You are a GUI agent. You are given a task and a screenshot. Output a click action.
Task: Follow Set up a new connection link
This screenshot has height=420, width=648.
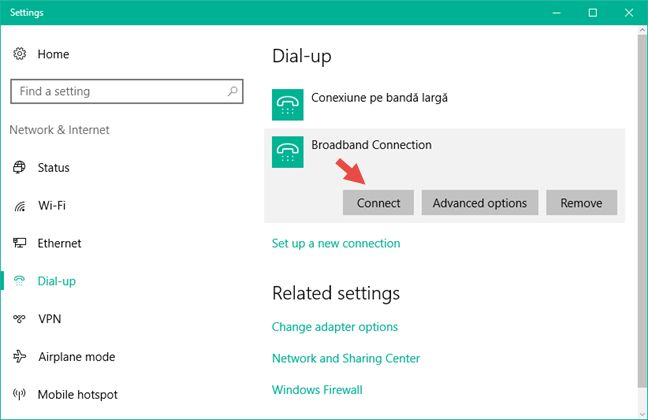tap(336, 243)
